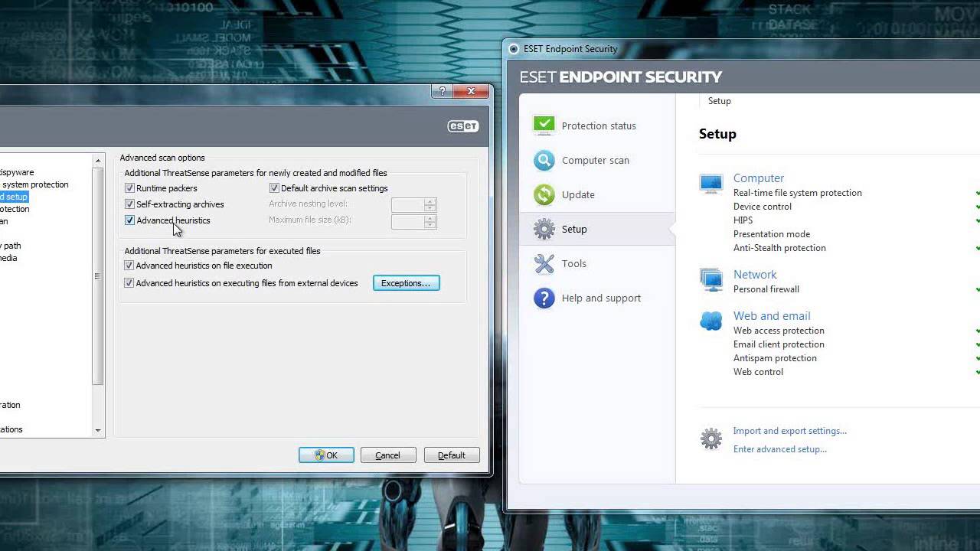
Task: Click Web access protection entry
Action: (779, 331)
